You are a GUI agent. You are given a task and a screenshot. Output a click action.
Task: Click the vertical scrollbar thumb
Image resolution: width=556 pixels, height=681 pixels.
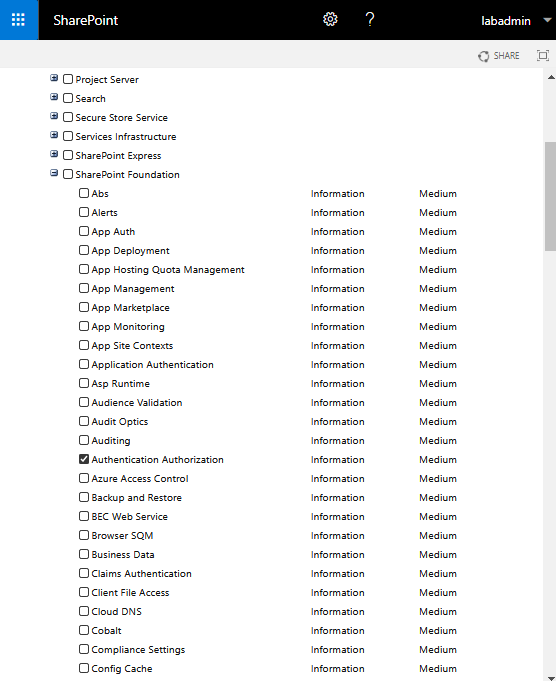pos(550,196)
